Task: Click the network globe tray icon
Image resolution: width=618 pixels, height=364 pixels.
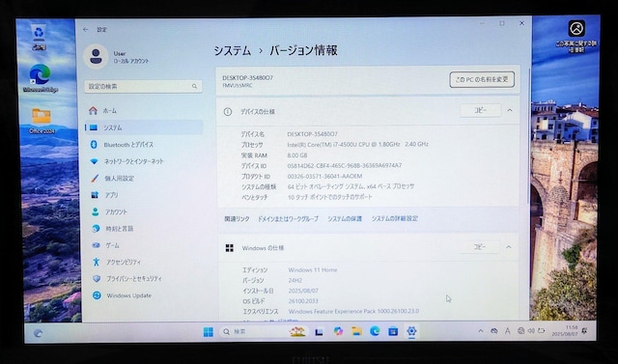Action: point(521,331)
